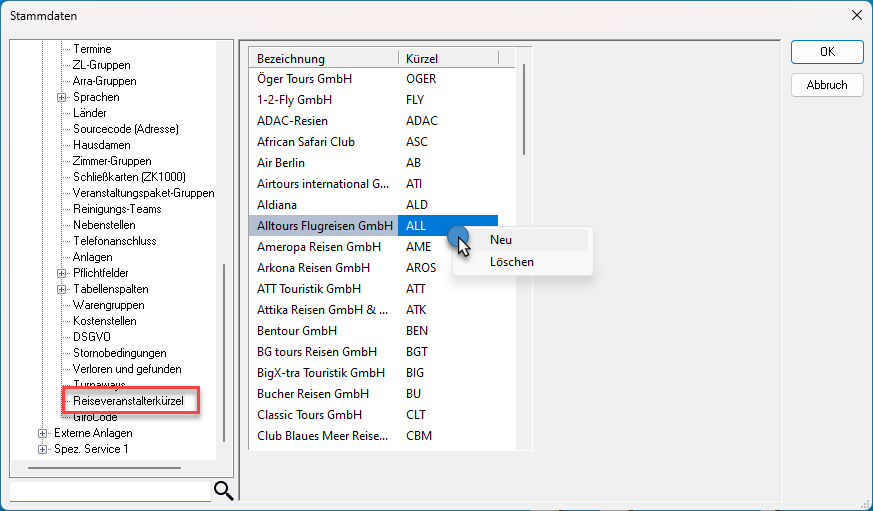Select Zimmer-Gruppen in the tree

click(x=112, y=161)
